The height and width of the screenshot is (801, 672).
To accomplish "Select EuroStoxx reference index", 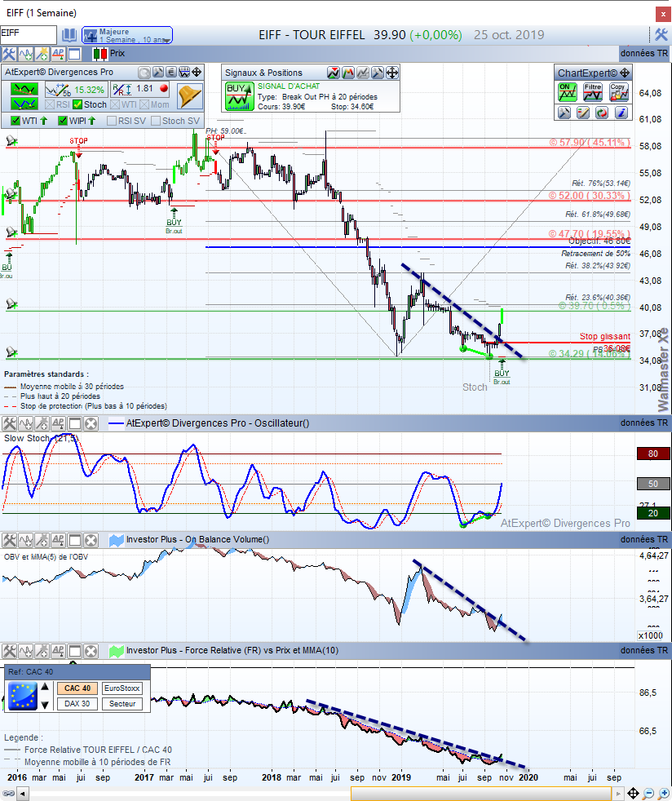I will (x=122, y=688).
